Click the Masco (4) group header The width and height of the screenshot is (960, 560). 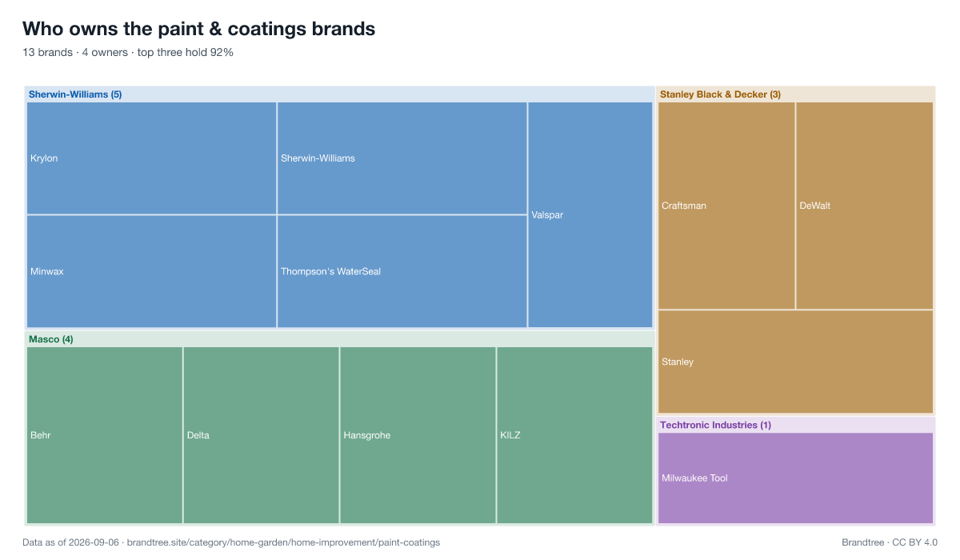(51, 339)
